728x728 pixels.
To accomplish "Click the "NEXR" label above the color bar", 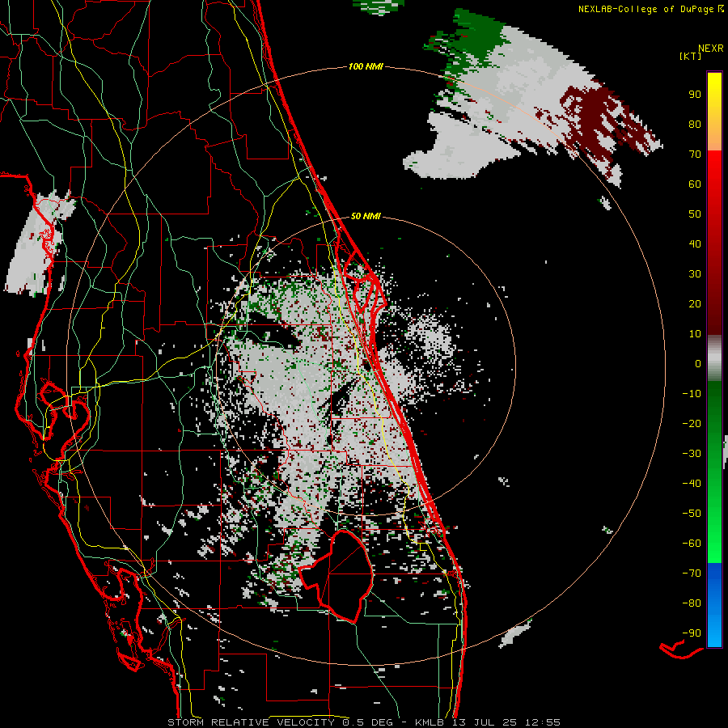I will 711,49.
